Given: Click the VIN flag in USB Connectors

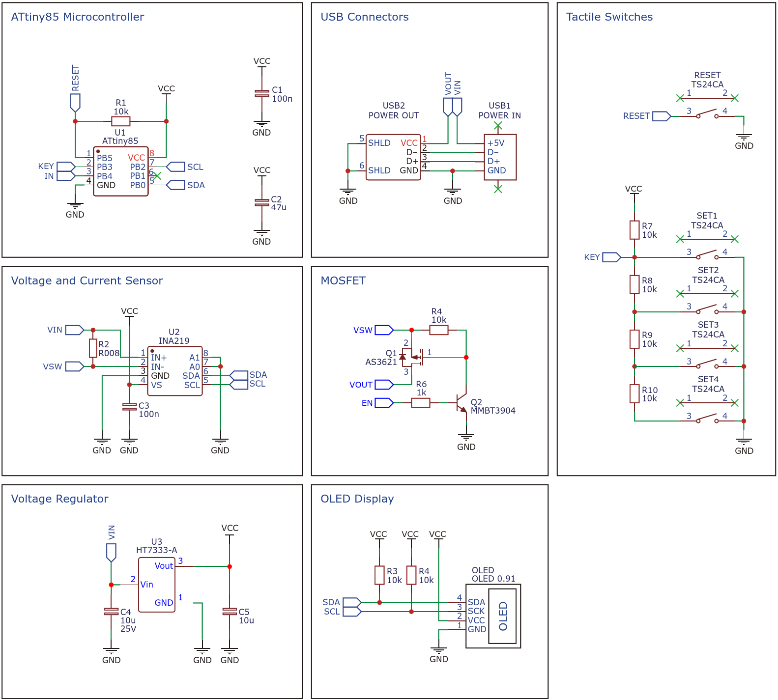Looking at the screenshot, I should 458,107.
